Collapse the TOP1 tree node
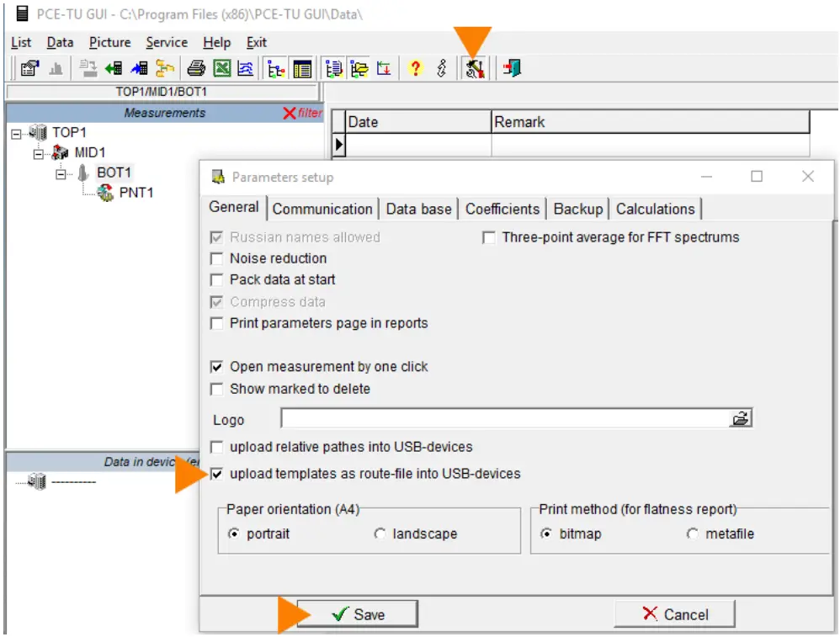840x637 pixels. pos(16,134)
